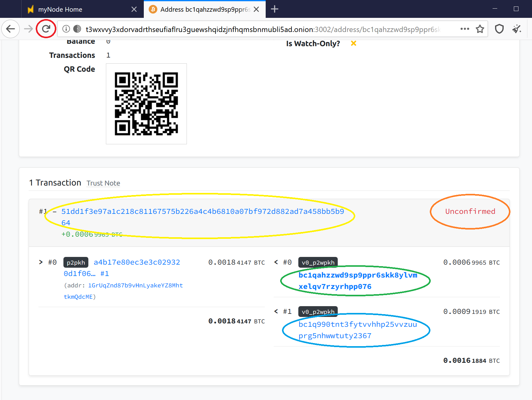Select the Address bc1qahzzwd9sp9ppr6s tab

click(x=205, y=9)
